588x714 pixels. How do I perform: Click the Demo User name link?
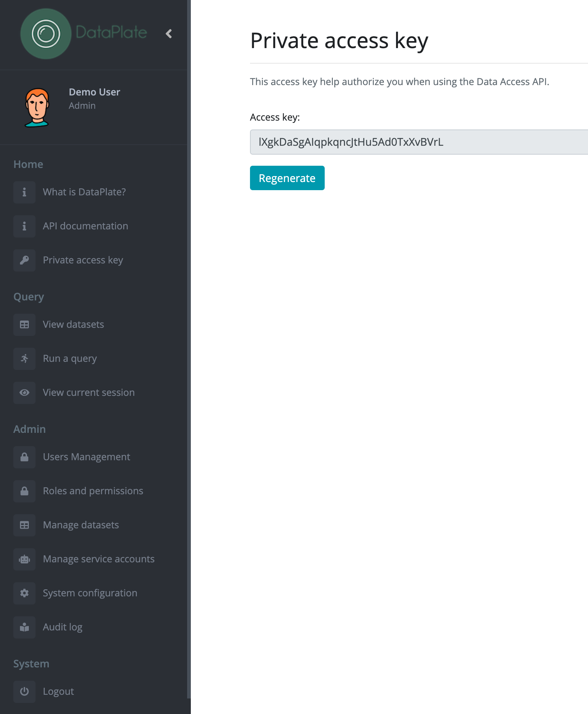coord(94,92)
